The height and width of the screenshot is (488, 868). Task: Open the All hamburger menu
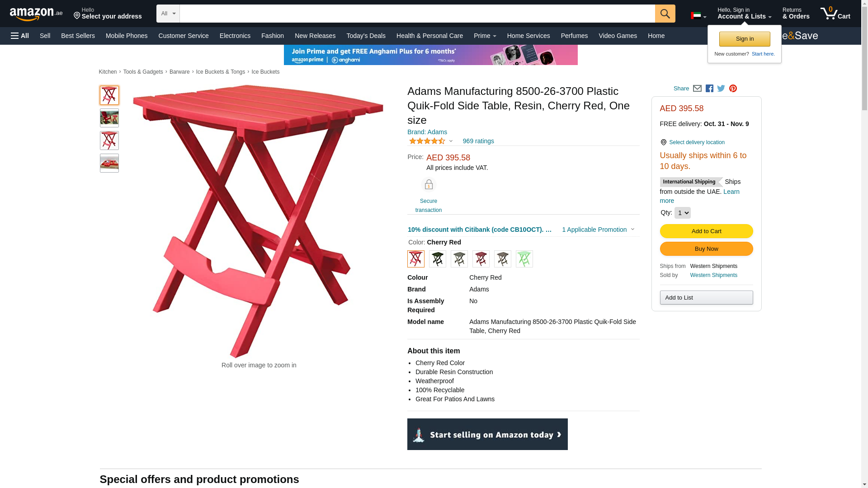click(20, 36)
